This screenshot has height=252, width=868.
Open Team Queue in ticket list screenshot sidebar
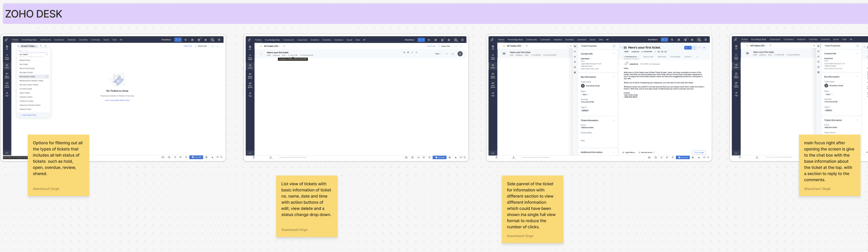(250, 85)
